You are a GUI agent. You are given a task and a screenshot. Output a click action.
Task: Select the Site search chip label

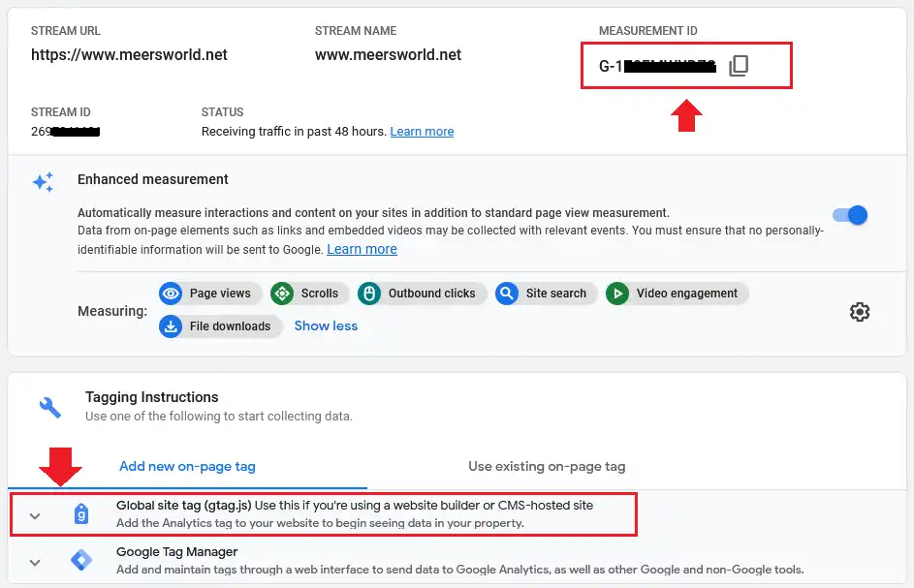[x=556, y=294]
